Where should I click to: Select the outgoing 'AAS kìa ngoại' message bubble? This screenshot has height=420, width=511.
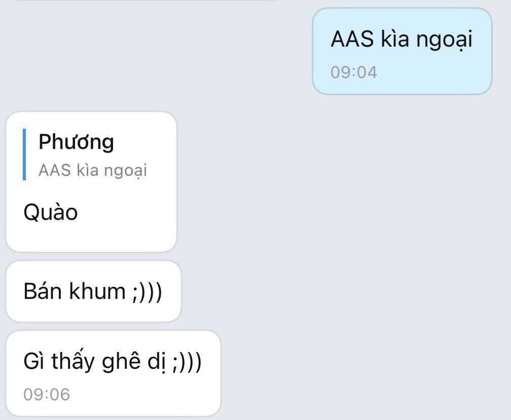(402, 51)
